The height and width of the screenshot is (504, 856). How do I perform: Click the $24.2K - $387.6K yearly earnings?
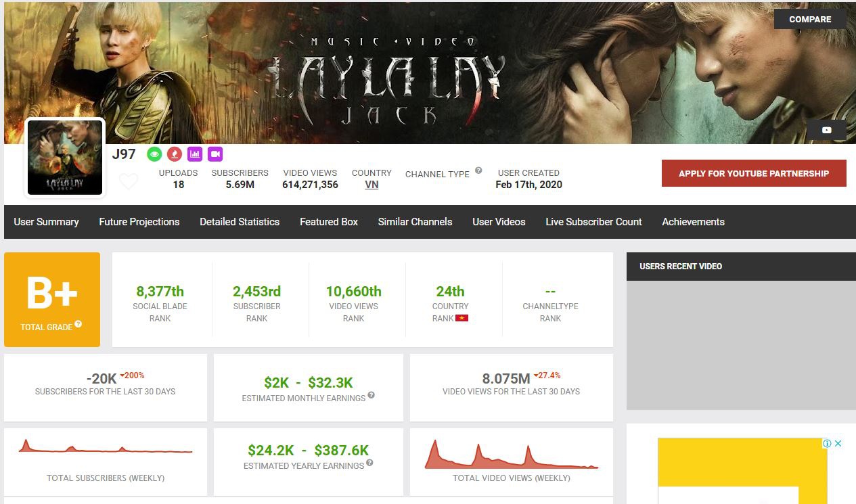[x=309, y=451]
